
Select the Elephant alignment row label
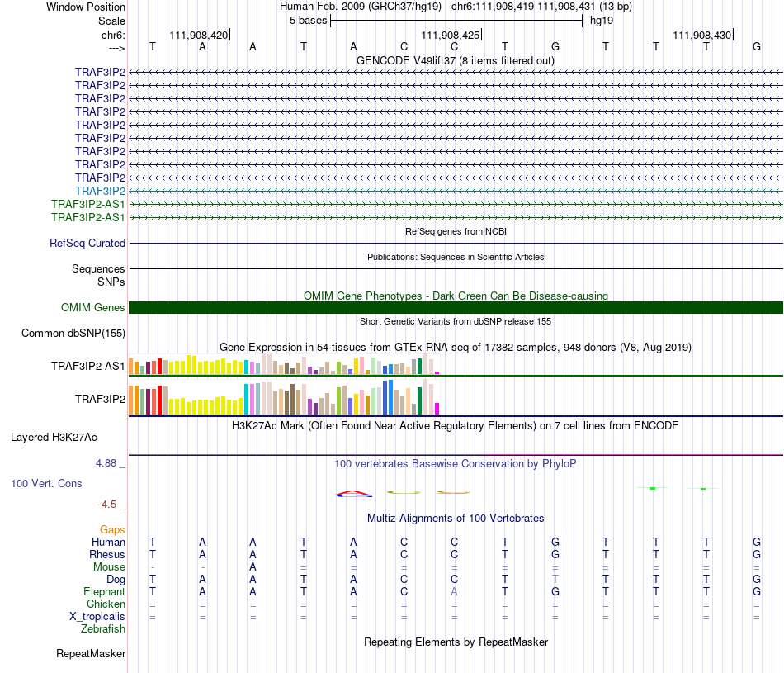pos(104,592)
